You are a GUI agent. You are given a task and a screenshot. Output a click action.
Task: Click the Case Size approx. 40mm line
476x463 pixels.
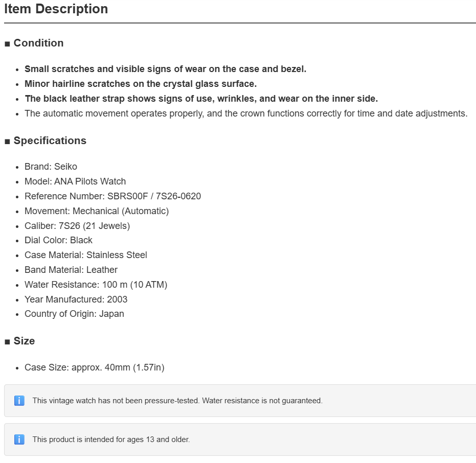click(x=95, y=367)
